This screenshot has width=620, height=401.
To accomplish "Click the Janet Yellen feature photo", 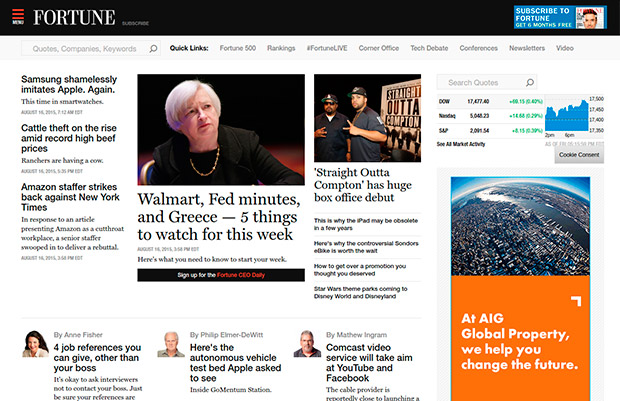I will (x=221, y=129).
